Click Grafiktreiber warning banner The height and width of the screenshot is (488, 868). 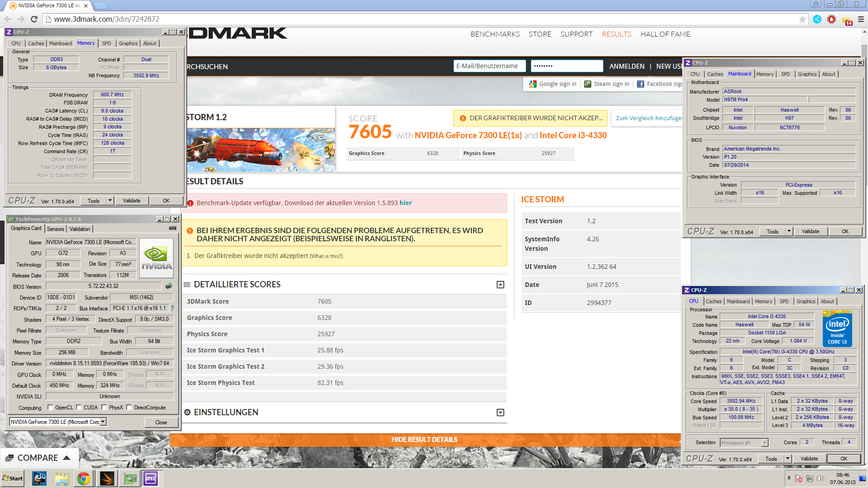click(531, 118)
